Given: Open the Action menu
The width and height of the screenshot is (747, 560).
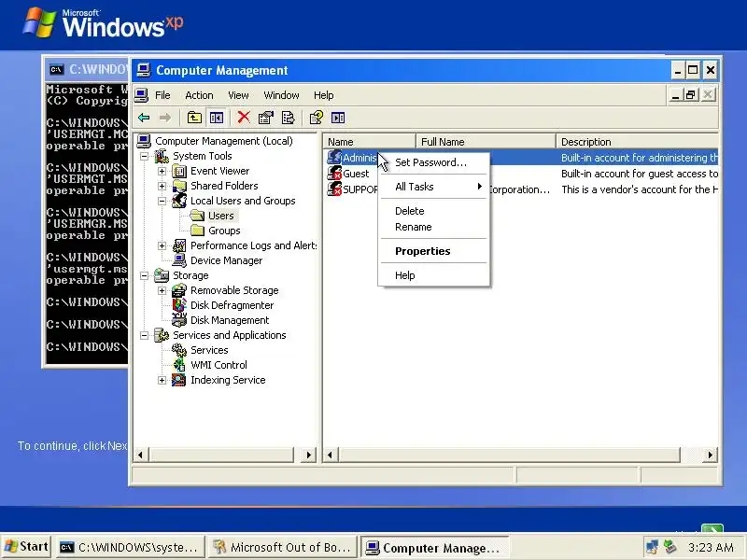Looking at the screenshot, I should tap(199, 95).
